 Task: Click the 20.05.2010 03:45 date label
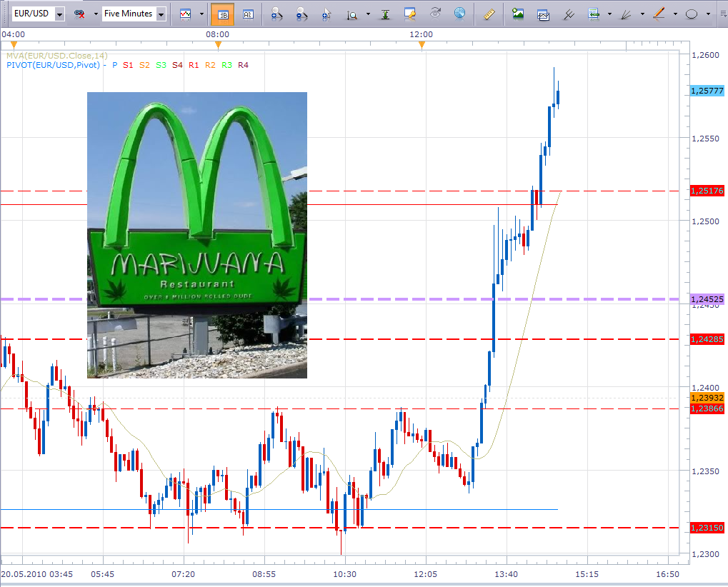[37, 574]
